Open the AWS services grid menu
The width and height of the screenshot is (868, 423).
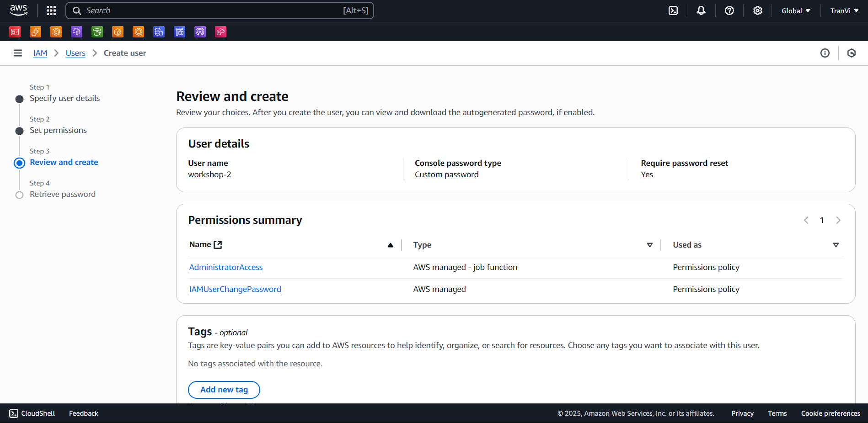click(51, 10)
